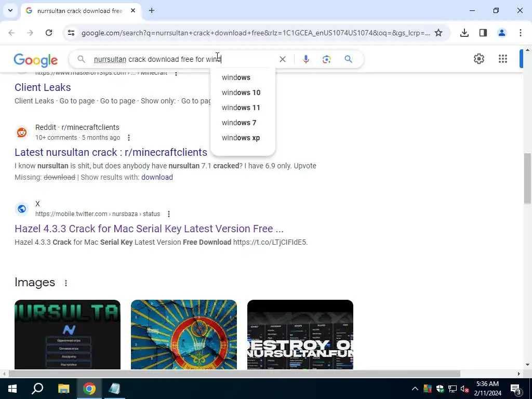Open the Windows Start menu
The image size is (532, 399).
[x=12, y=389]
